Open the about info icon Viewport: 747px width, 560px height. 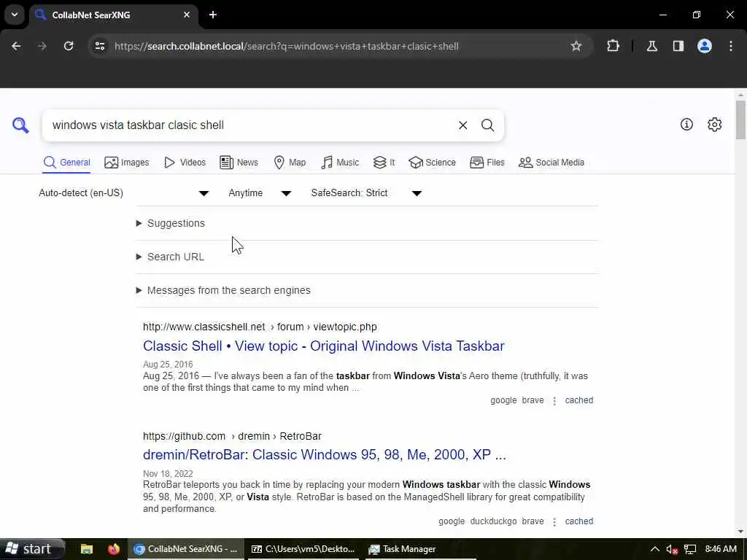[686, 124]
